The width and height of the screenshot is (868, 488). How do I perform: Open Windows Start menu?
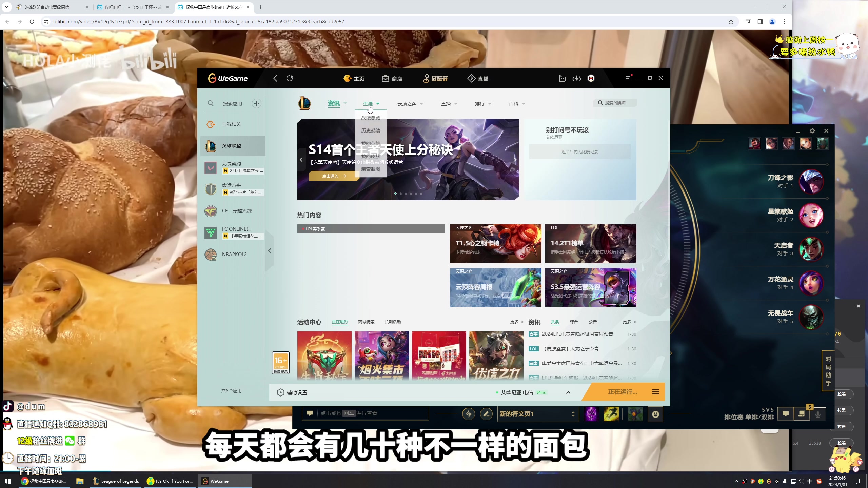(8, 481)
